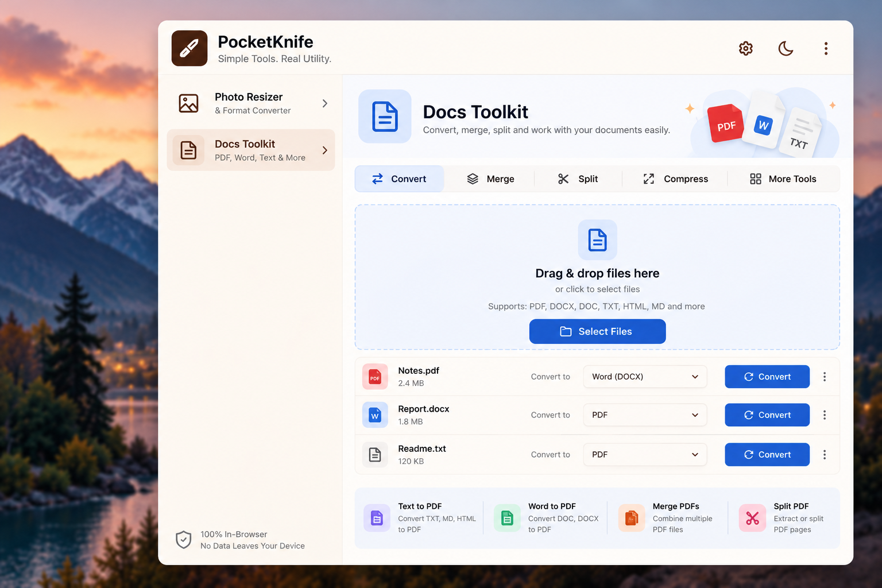Open the More Tools tab
Screen dimensions: 882x588
point(783,179)
